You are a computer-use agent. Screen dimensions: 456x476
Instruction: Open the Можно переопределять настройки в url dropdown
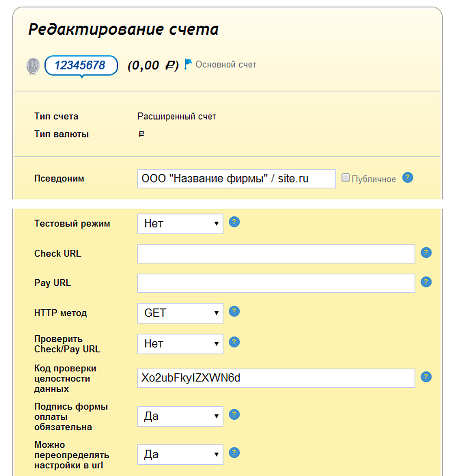180,454
